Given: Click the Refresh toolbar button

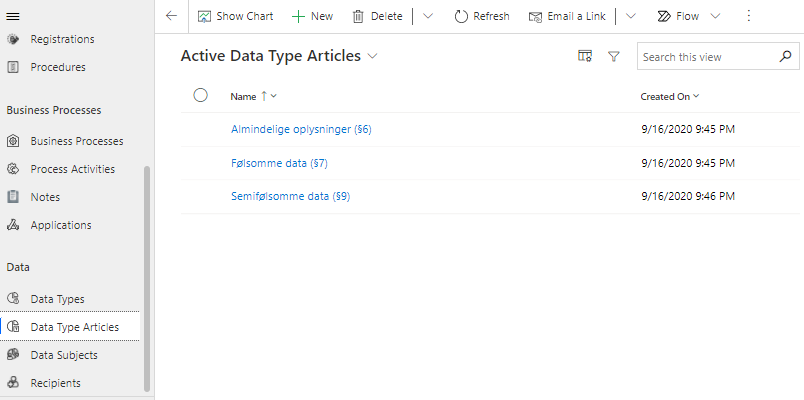Looking at the screenshot, I should point(481,16).
